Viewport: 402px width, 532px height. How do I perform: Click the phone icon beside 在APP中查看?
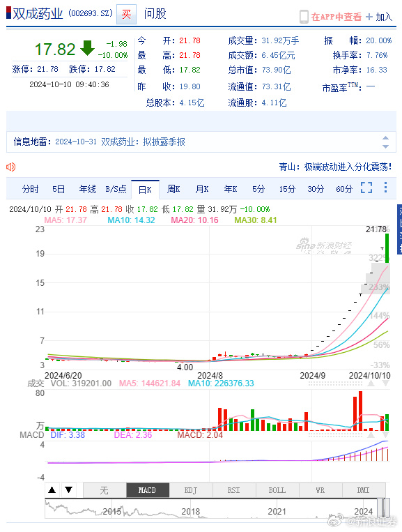click(304, 17)
